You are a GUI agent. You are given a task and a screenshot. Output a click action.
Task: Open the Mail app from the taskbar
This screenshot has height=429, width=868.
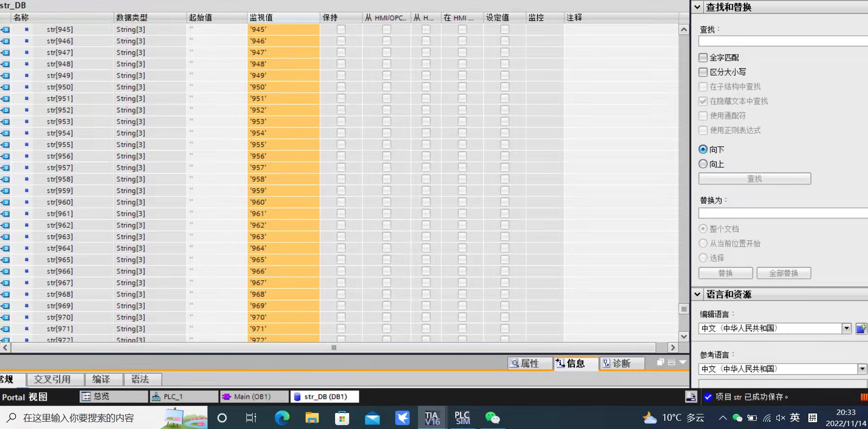pyautogui.click(x=372, y=418)
